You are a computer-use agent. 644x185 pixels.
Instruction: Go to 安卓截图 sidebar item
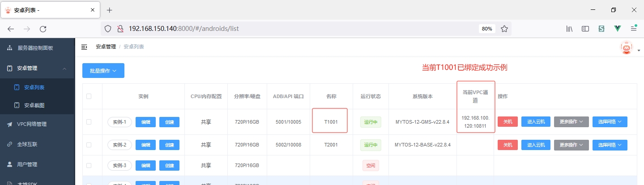pyautogui.click(x=34, y=105)
